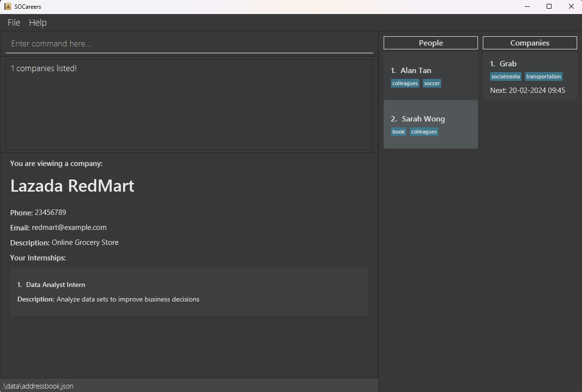The height and width of the screenshot is (392, 582).
Task: Click the SOCareers app icon in title bar
Action: [x=8, y=7]
